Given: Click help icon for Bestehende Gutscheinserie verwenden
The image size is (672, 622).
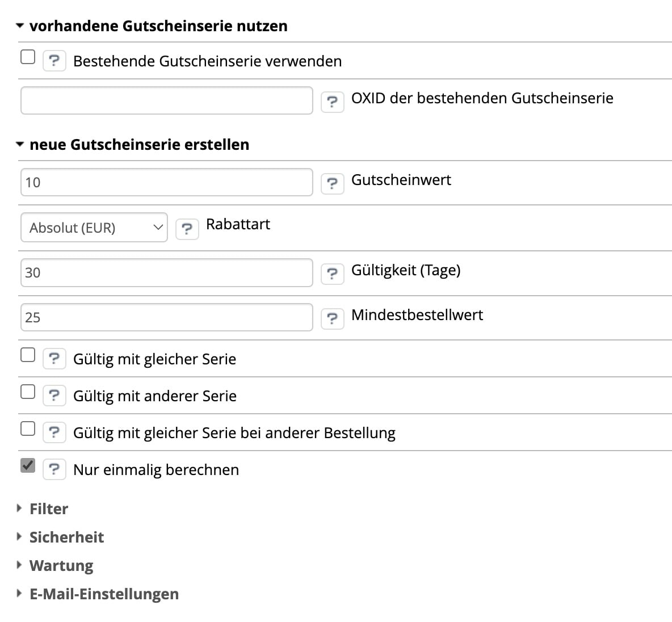Looking at the screenshot, I should point(54,60).
